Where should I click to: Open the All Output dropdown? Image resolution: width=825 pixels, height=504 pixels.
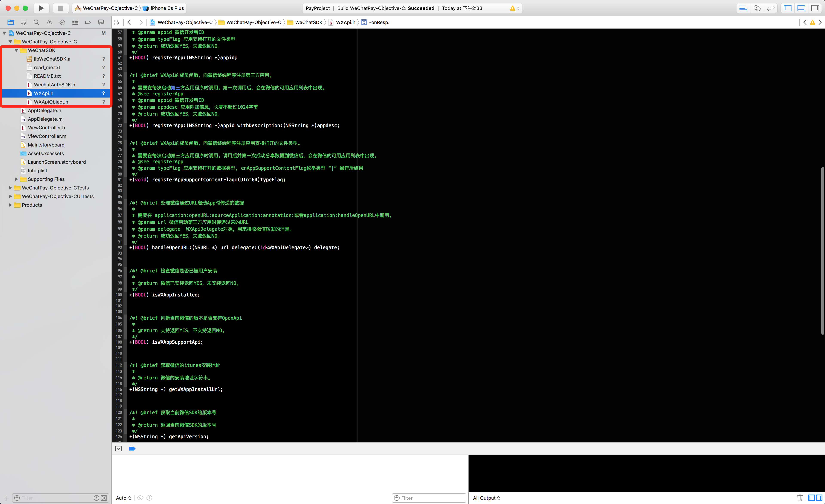pyautogui.click(x=486, y=498)
